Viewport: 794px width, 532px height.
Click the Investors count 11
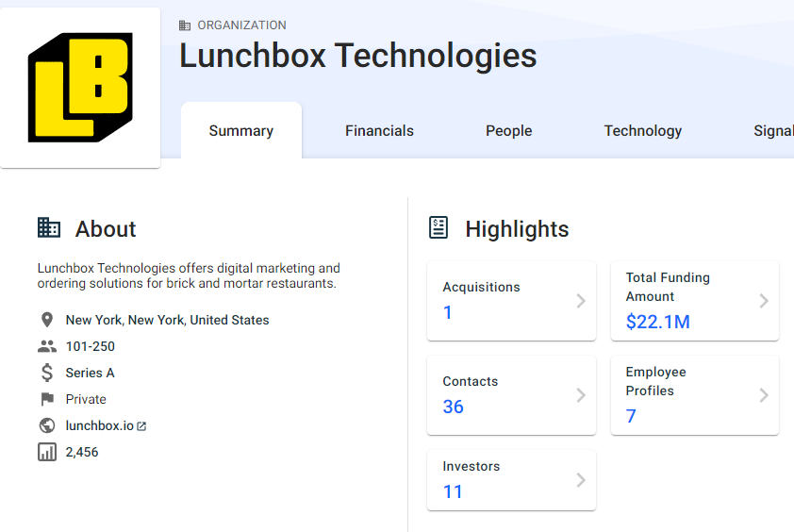click(x=453, y=491)
